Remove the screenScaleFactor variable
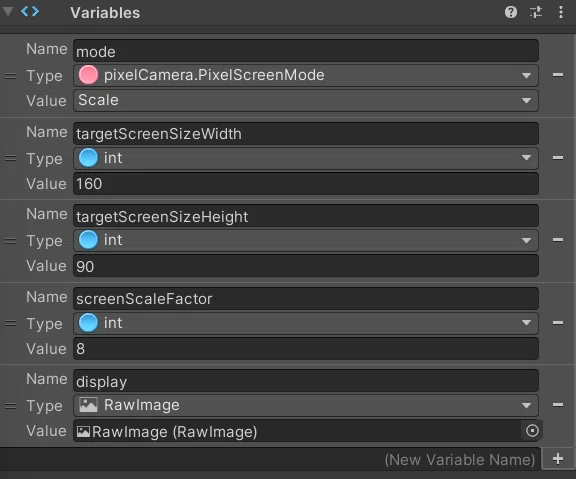Image resolution: width=576 pixels, height=479 pixels. [x=558, y=323]
